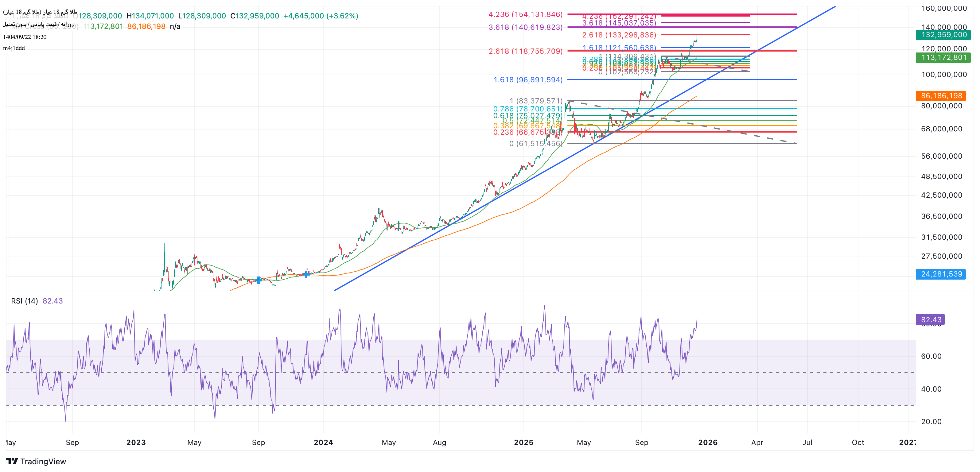The height and width of the screenshot is (472, 980).
Task: Click the green 113,172,801 moving average tag
Action: click(943, 57)
